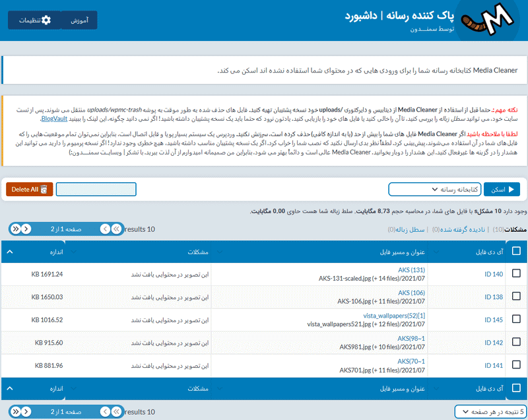
Task: Click the search input field beside Delete All
Action: 96,190
